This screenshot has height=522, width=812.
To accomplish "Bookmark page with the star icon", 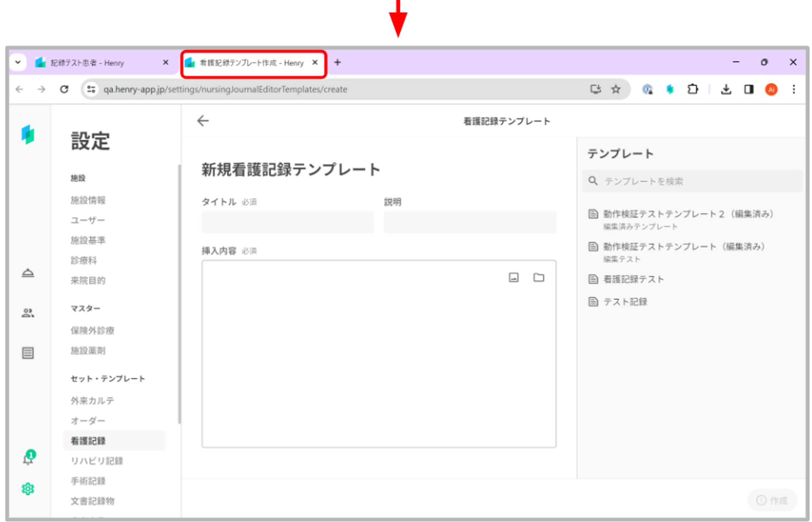I will click(616, 89).
